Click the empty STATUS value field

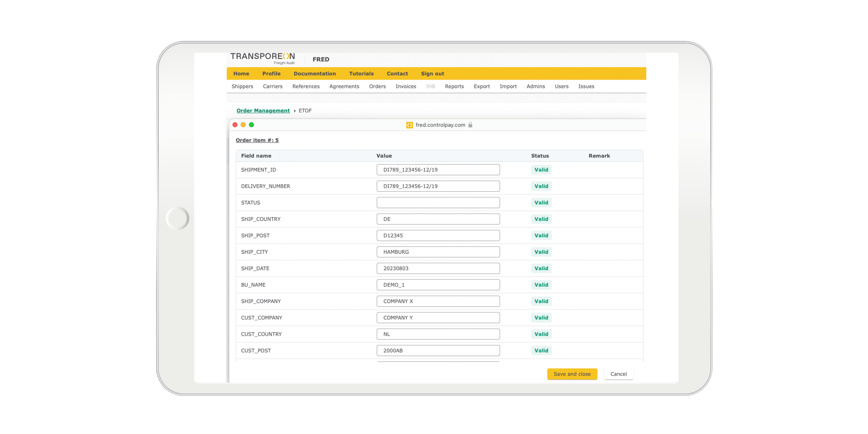438,203
